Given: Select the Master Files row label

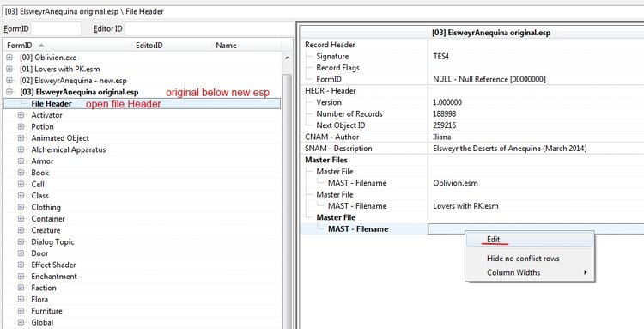Looking at the screenshot, I should [x=326, y=160].
